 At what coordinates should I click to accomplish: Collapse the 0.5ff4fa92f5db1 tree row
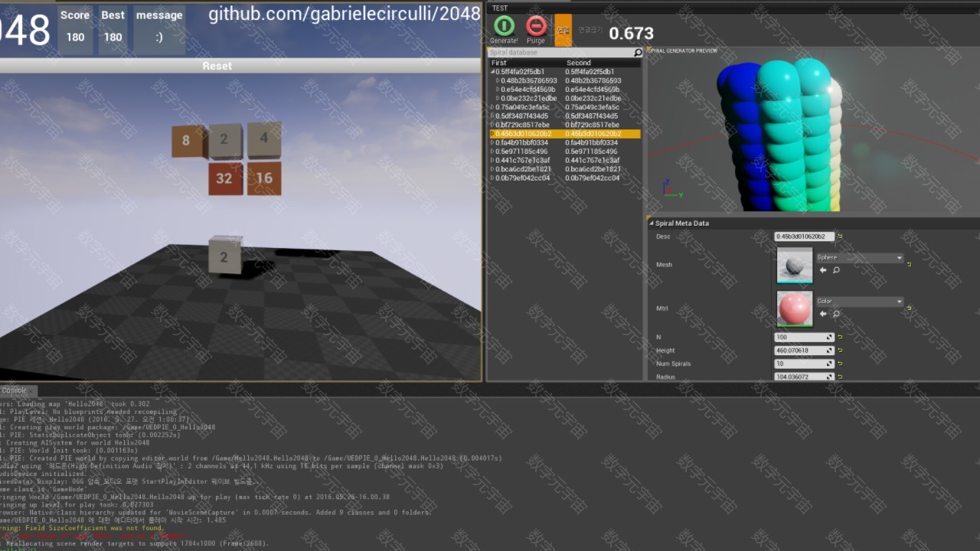(x=492, y=72)
